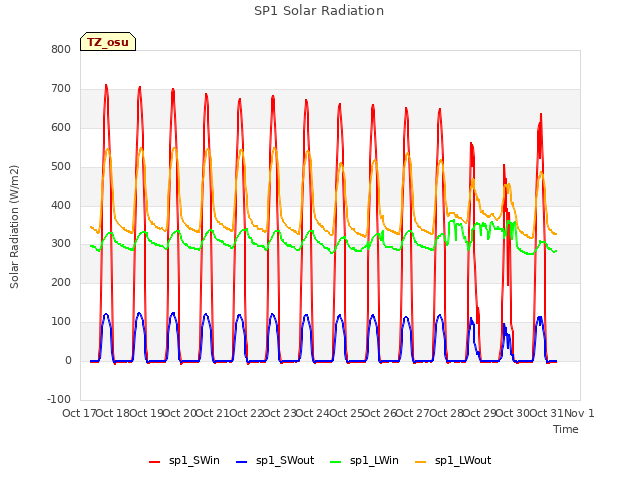Click the 700 y-axis tick label
The width and height of the screenshot is (640, 480).
tap(61, 89)
